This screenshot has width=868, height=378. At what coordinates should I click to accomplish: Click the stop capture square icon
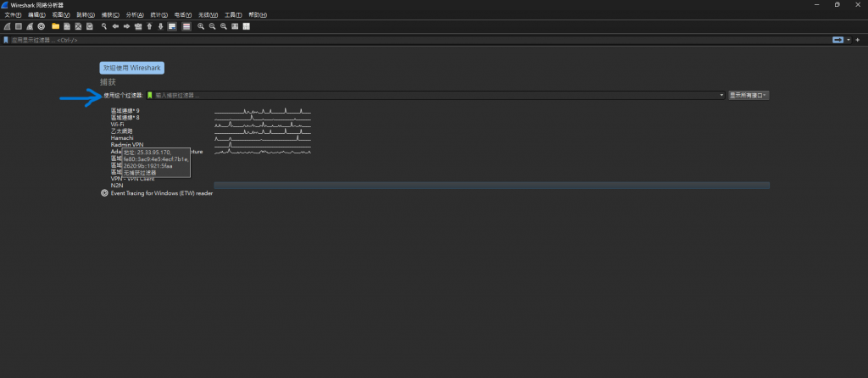[19, 26]
